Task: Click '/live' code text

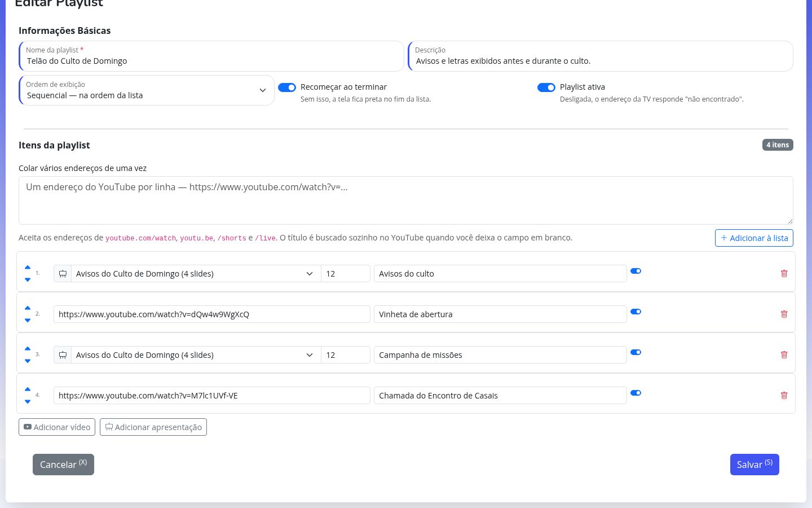Action: [x=265, y=239]
